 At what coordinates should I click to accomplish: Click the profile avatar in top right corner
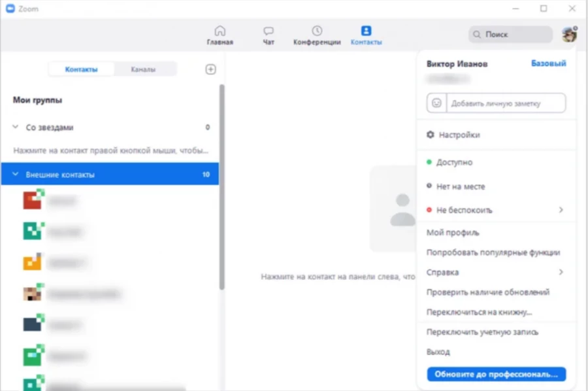(x=568, y=35)
